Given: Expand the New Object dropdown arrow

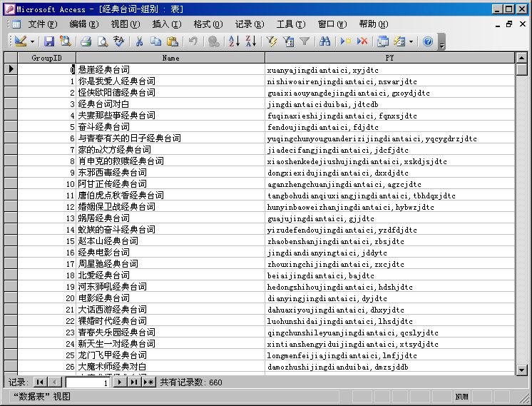Looking at the screenshot, I should [411, 41].
